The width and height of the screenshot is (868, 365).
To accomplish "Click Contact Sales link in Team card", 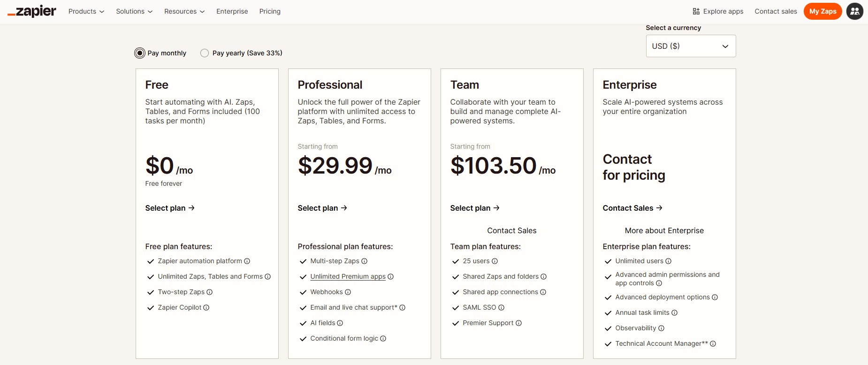I will [512, 230].
